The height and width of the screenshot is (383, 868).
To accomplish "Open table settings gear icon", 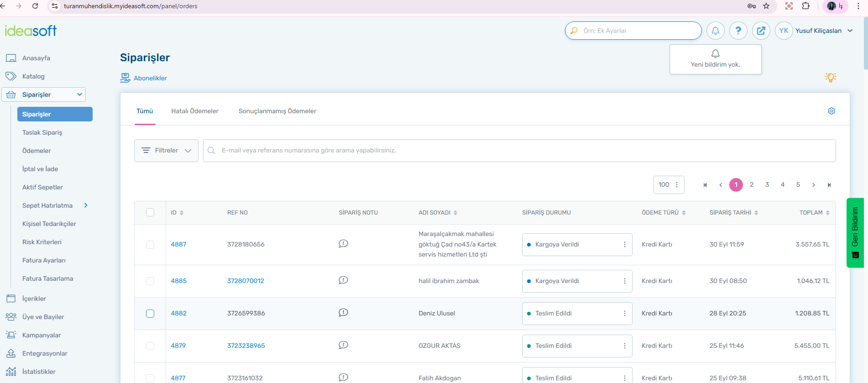I will coord(831,111).
